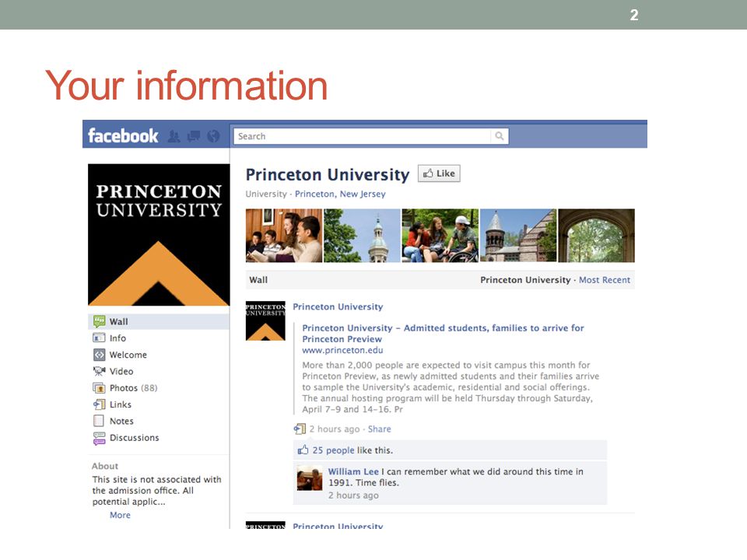Open Notes in the sidebar
Viewport: 747px width, 560px height.
coord(121,421)
